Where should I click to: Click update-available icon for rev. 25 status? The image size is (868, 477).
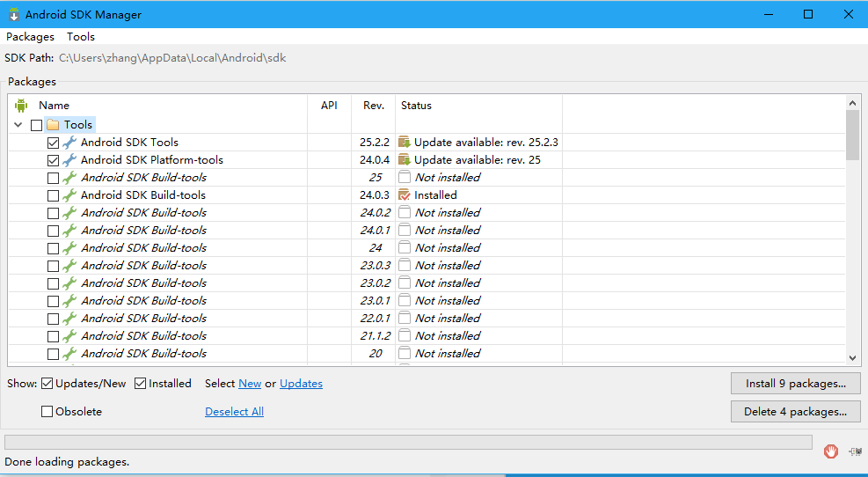pos(405,160)
